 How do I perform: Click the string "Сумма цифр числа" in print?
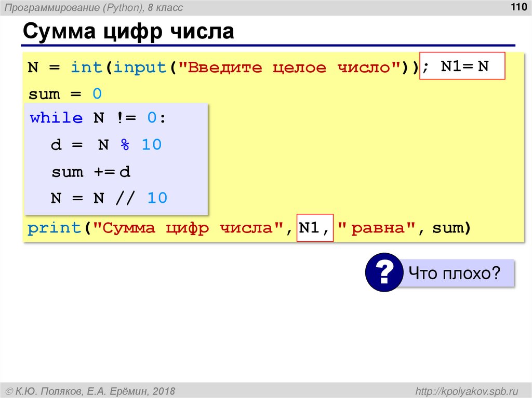click(x=188, y=228)
